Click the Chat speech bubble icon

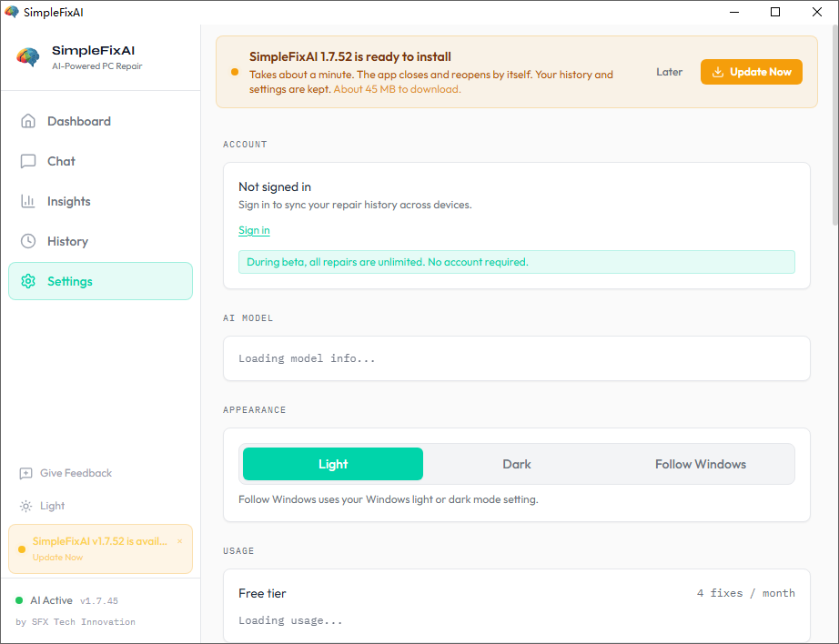pyautogui.click(x=28, y=162)
